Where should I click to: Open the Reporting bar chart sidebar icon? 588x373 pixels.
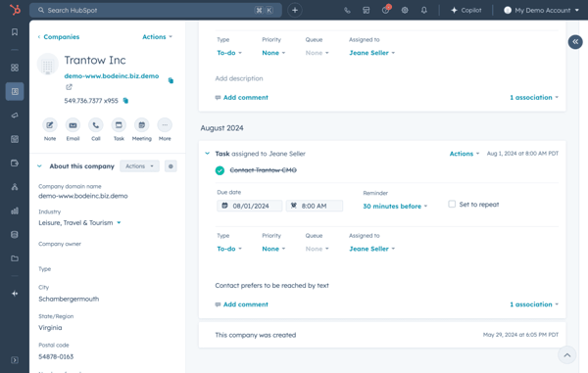pos(15,210)
